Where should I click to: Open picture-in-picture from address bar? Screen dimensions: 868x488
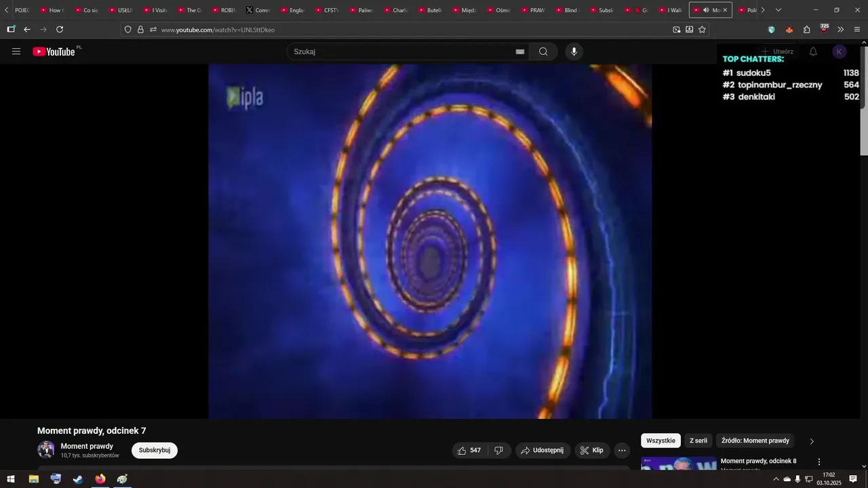(676, 30)
